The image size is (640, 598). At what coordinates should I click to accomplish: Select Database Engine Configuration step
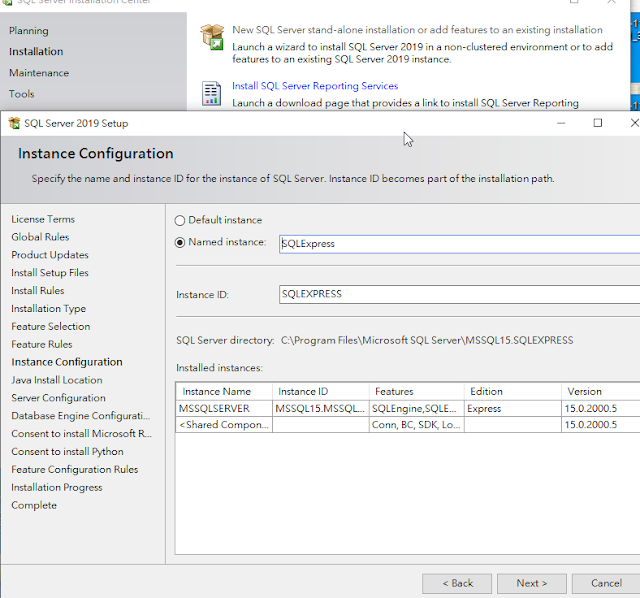tap(81, 416)
